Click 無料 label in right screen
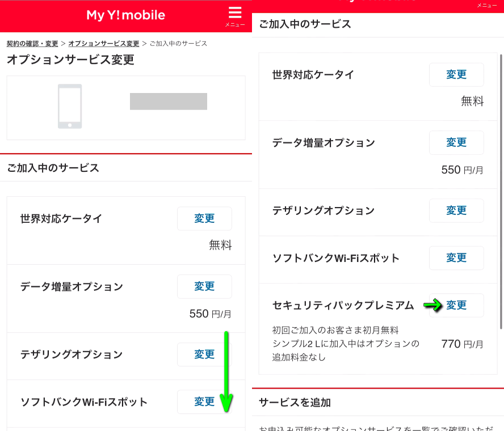504x431 pixels. (x=472, y=101)
